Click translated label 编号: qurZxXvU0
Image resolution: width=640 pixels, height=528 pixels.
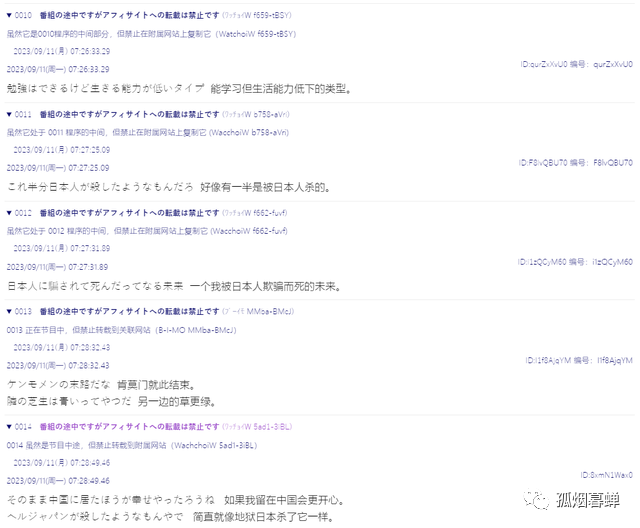coord(602,64)
